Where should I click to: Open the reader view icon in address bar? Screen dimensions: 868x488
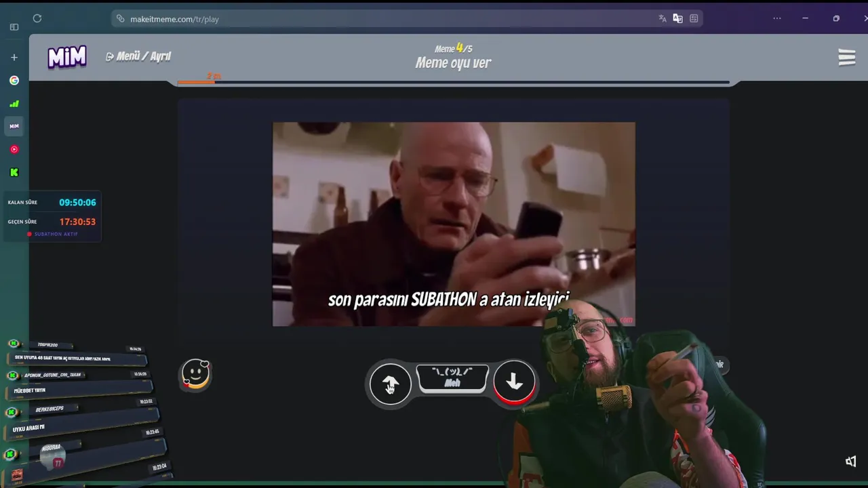pyautogui.click(x=694, y=19)
